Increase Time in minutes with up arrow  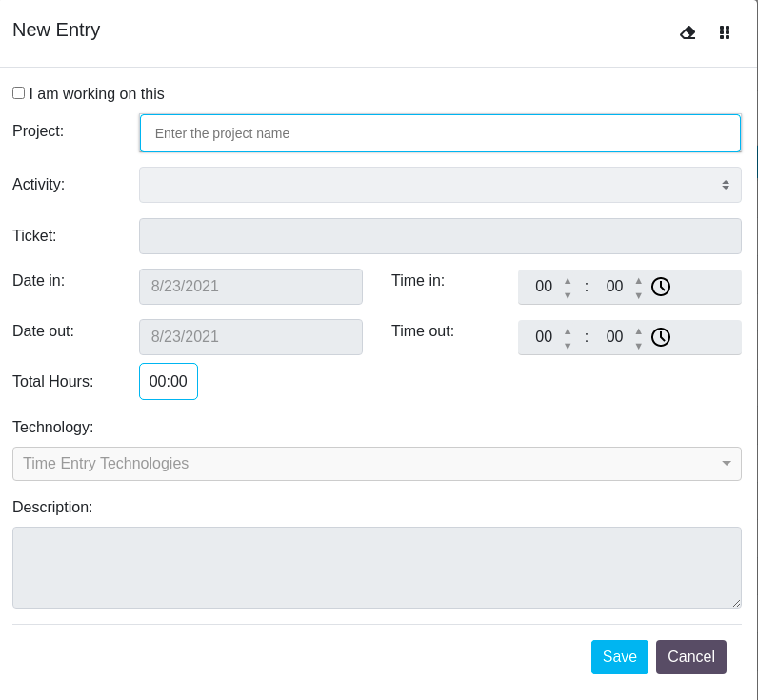click(x=639, y=281)
